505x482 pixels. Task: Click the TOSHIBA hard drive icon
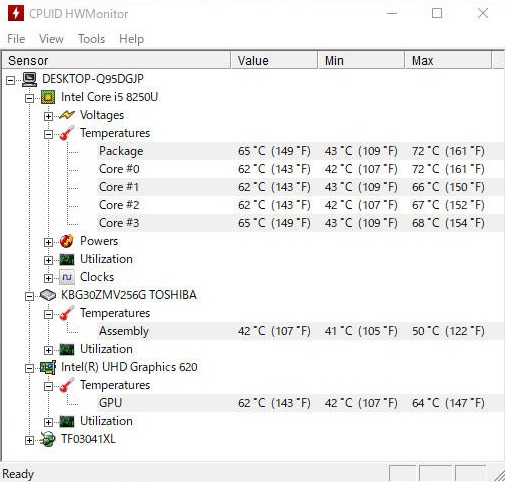[48, 295]
